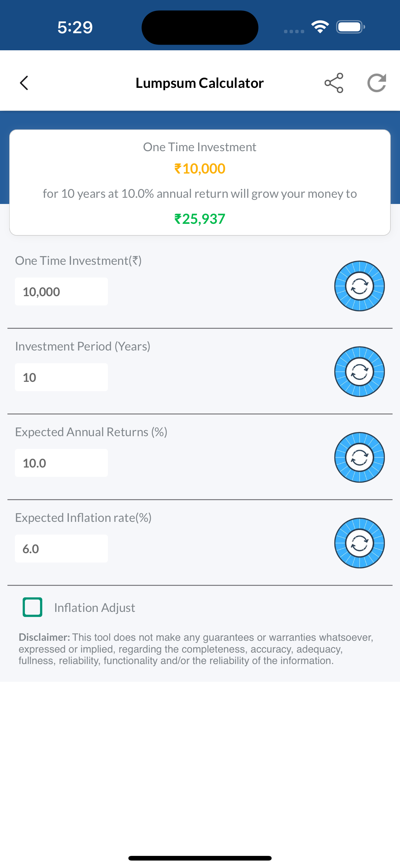
Task: Select the Investment Period years field
Action: coord(61,377)
